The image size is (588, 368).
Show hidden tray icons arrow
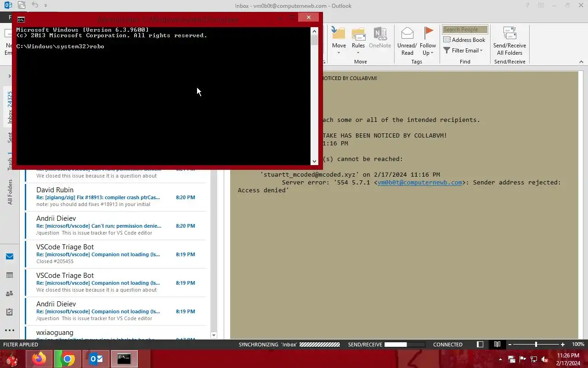(x=500, y=359)
